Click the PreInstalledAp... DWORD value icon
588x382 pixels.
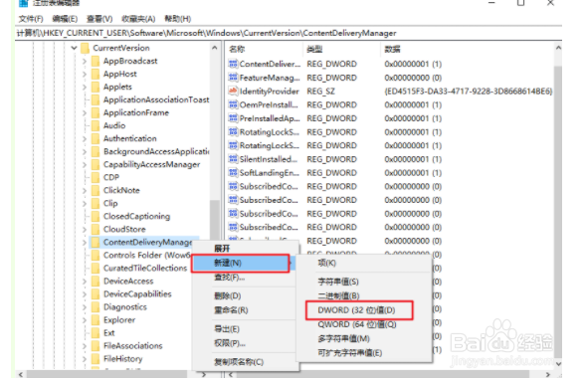coord(233,118)
